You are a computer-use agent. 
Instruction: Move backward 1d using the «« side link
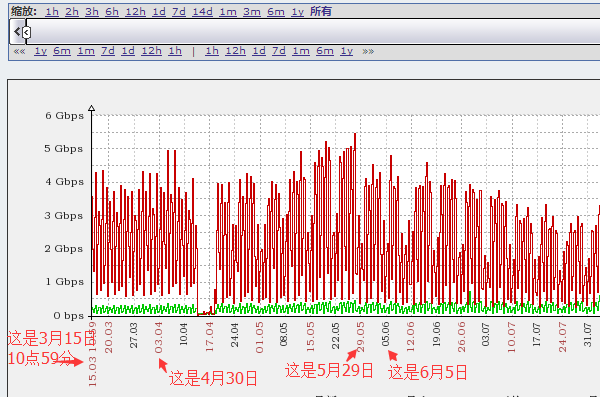pos(128,51)
